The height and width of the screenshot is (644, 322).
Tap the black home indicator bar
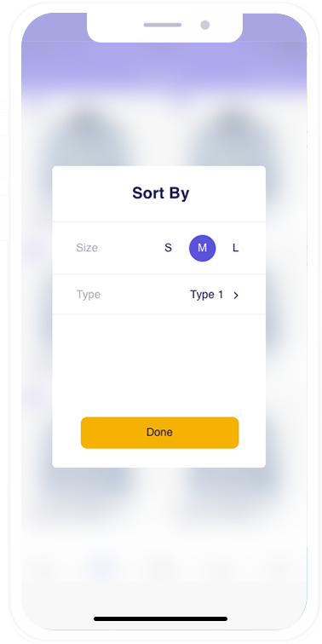161,618
